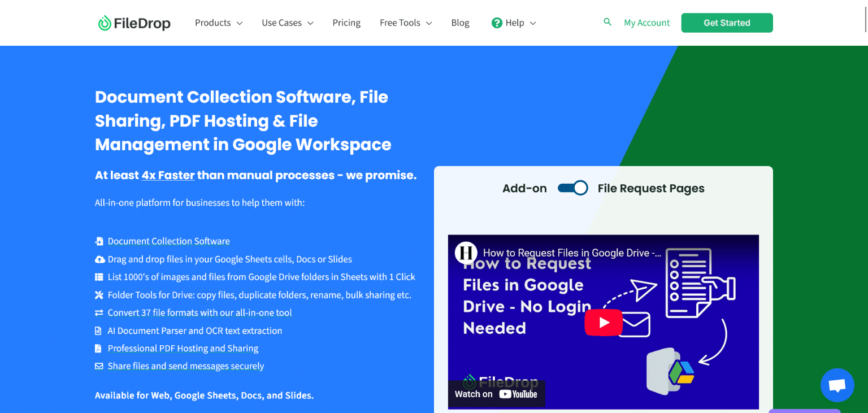Click the PDF Hosting document icon
This screenshot has width=868, height=413.
(x=99, y=348)
